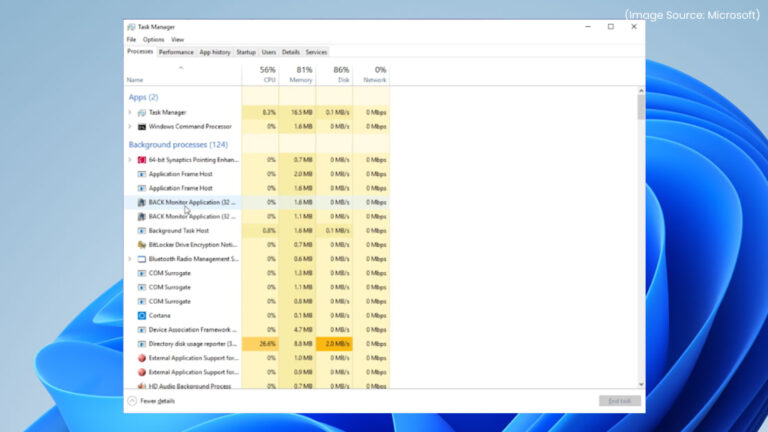Sort by the 0% Network column header
Viewport: 768px width, 432px height.
pos(371,74)
